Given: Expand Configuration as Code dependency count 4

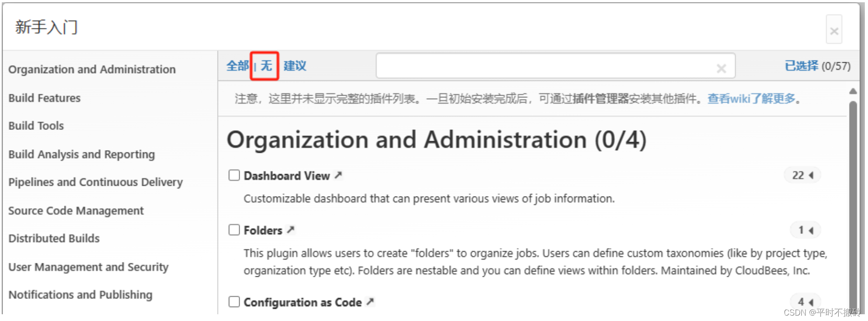Looking at the screenshot, I should point(805,302).
